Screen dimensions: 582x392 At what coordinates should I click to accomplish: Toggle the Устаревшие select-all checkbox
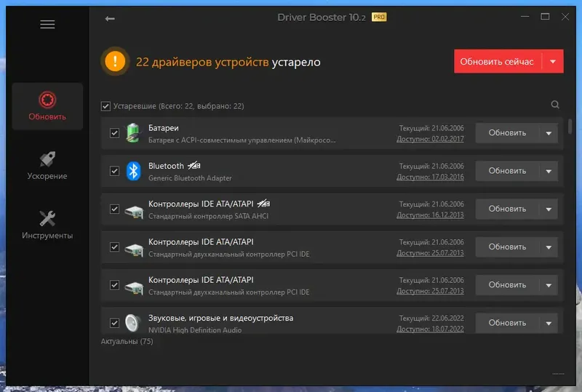[105, 106]
